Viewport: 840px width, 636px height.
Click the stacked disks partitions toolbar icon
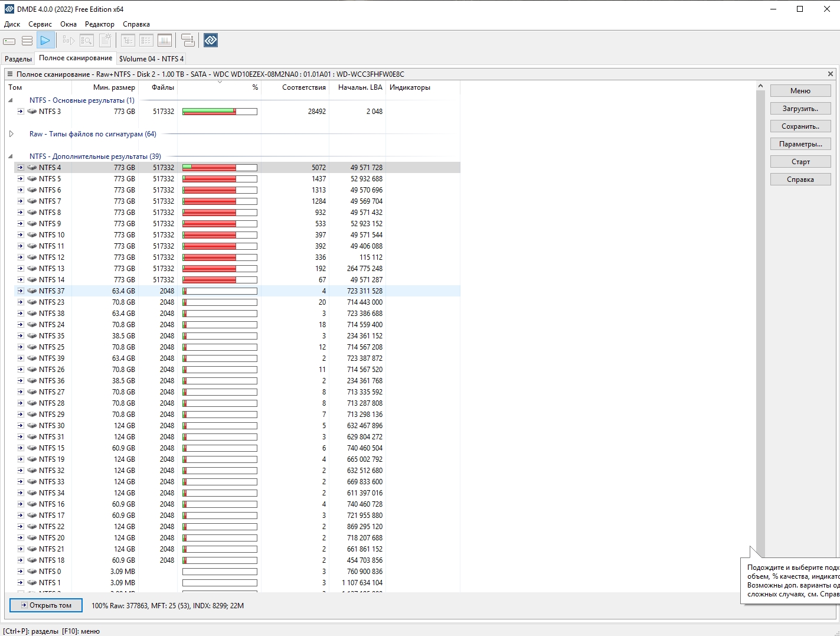point(27,41)
